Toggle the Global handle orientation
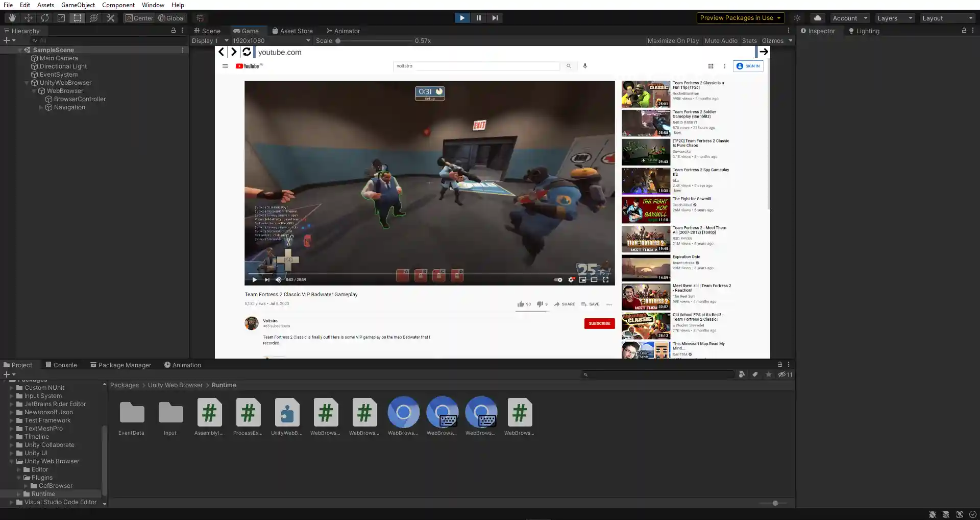 click(171, 18)
